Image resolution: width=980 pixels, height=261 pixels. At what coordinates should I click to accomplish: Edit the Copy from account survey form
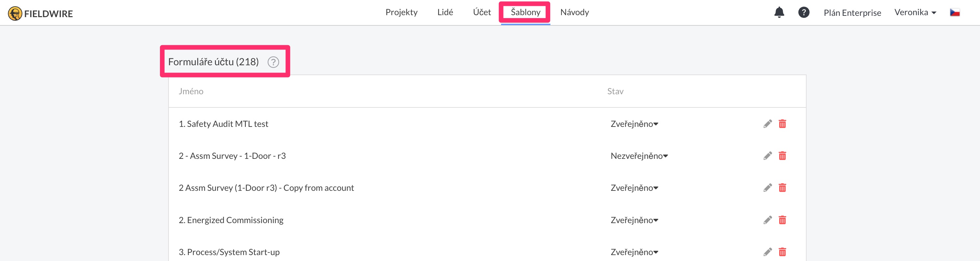tap(767, 188)
